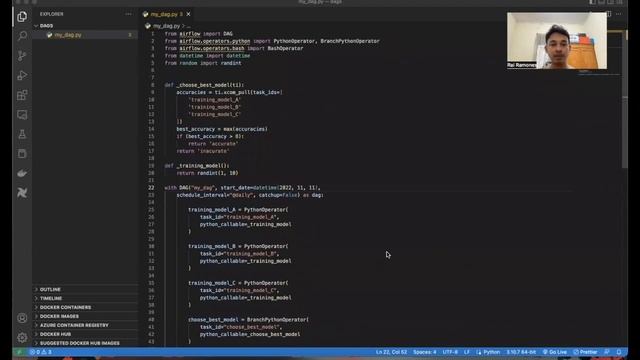Toggle layout panel icon in title bar
This screenshot has width=640, height=360.
[601, 2]
